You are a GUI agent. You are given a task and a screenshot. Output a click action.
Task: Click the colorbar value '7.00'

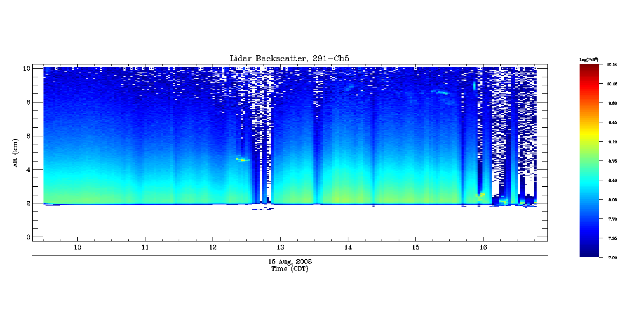pos(612,258)
